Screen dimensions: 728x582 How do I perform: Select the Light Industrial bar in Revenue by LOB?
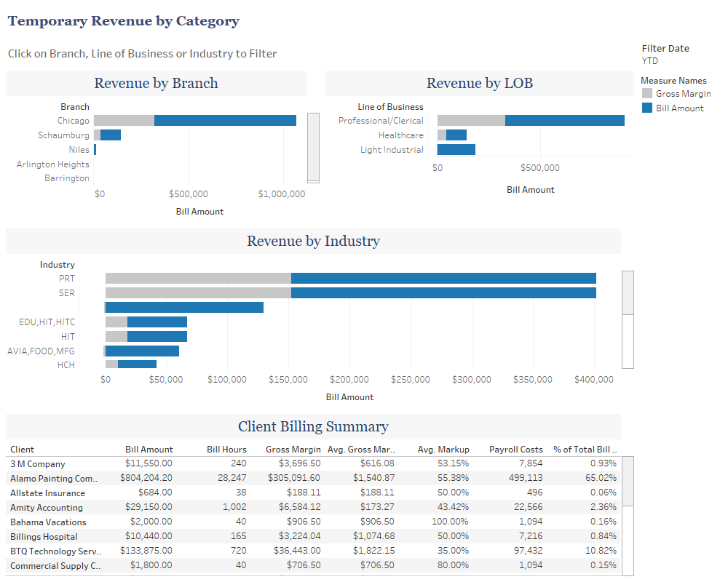(455, 149)
